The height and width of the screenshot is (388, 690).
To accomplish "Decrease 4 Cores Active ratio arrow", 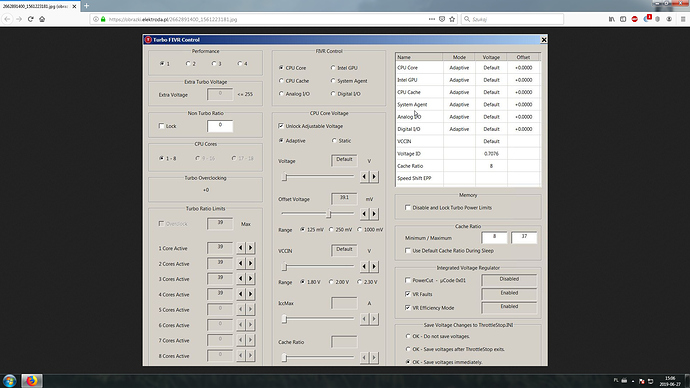I will (x=240, y=294).
